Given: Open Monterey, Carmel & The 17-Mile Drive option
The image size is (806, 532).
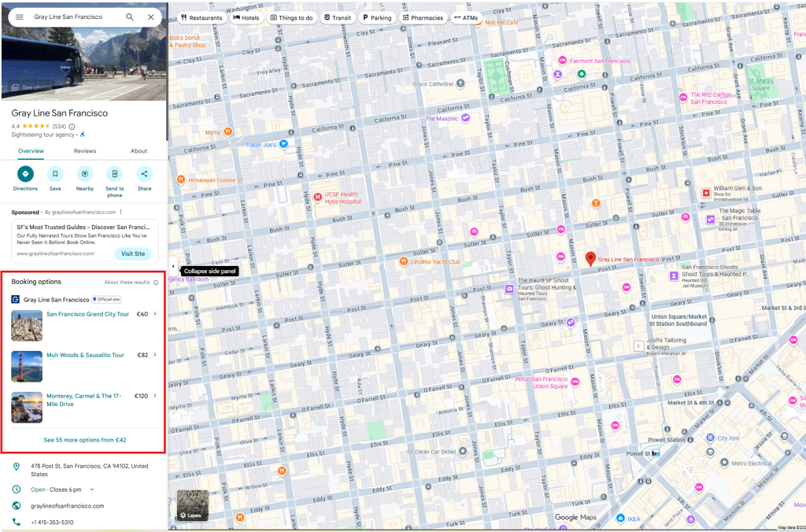Looking at the screenshot, I should [83, 400].
